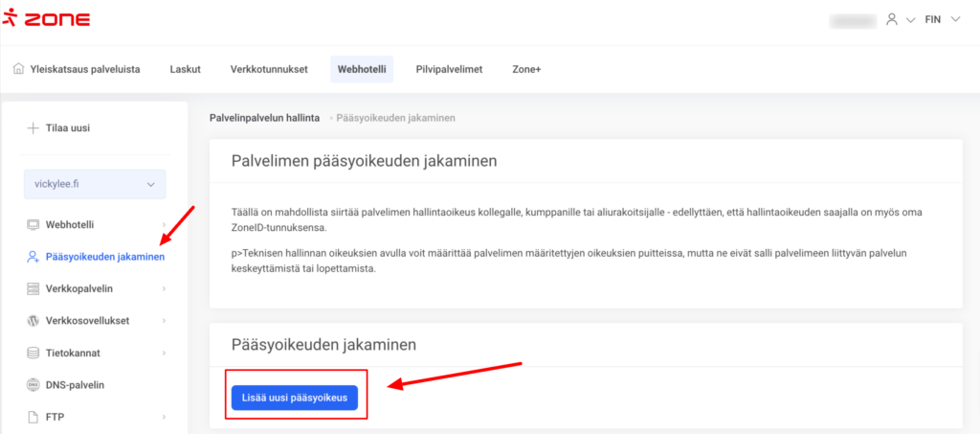Click the home icon beside Yleiskatsaus palveluista
Screen dimensions: 980x434
click(18, 69)
